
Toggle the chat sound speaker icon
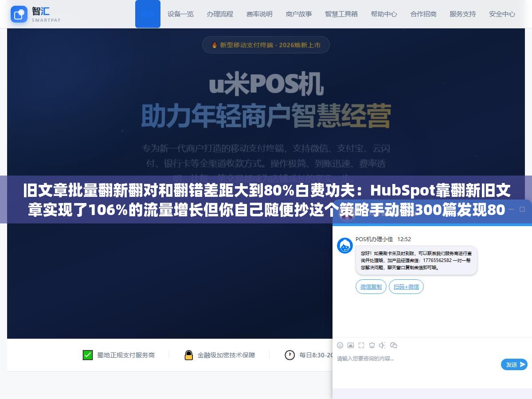pyautogui.click(x=383, y=345)
